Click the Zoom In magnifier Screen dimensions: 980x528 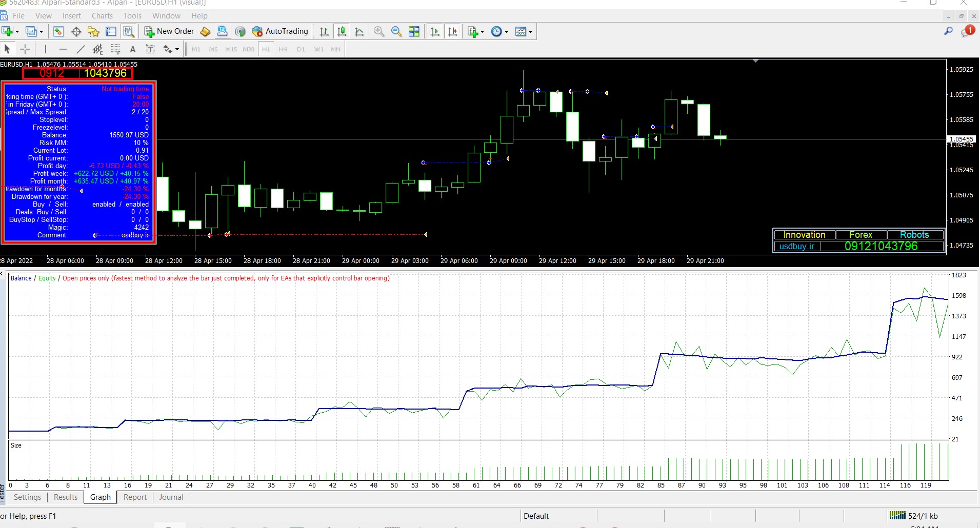[379, 32]
